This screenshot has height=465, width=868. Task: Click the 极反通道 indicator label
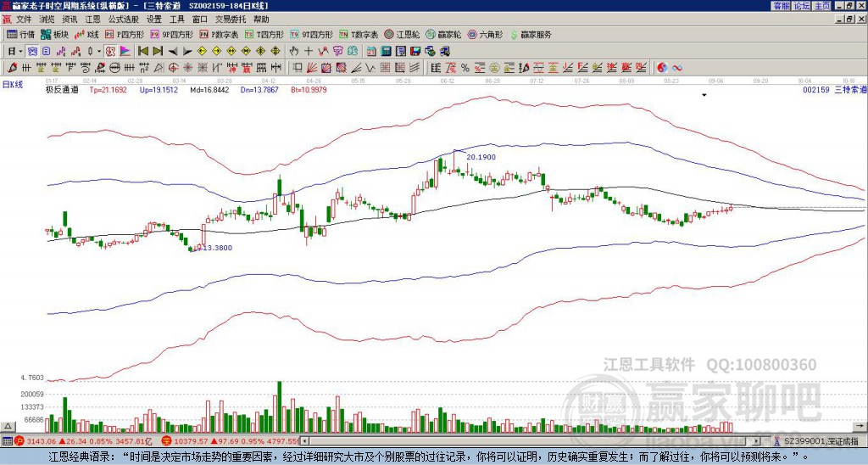point(62,90)
